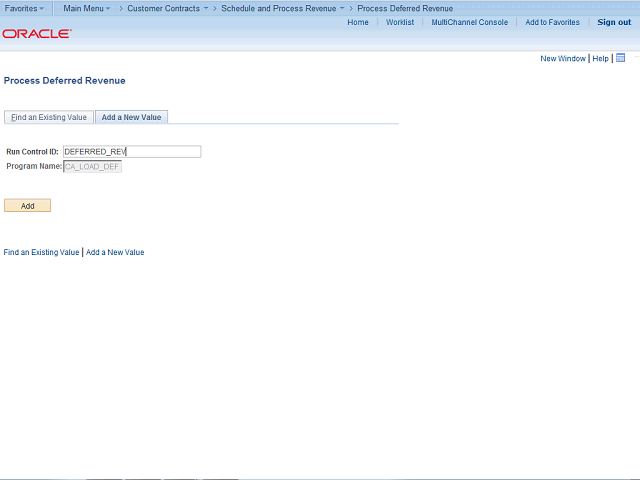Click Process Deferred Revenue breadcrumb
The width and height of the screenshot is (640, 480).
(x=405, y=8)
